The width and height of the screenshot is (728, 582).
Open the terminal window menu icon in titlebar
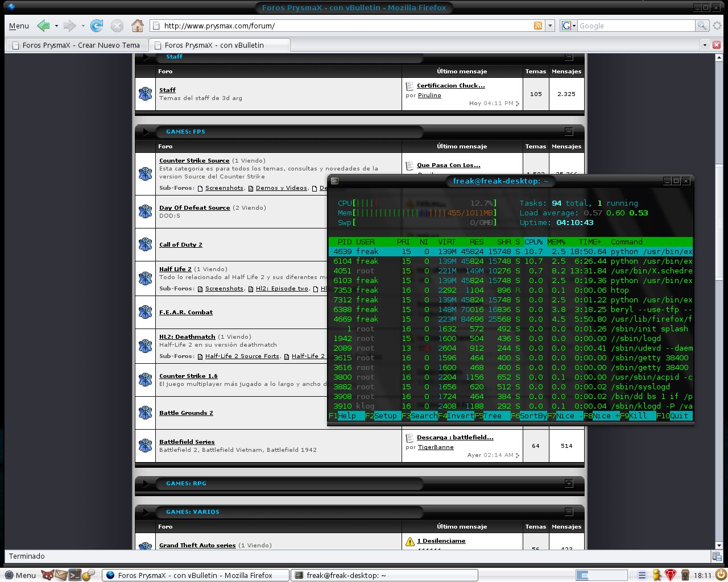click(334, 181)
